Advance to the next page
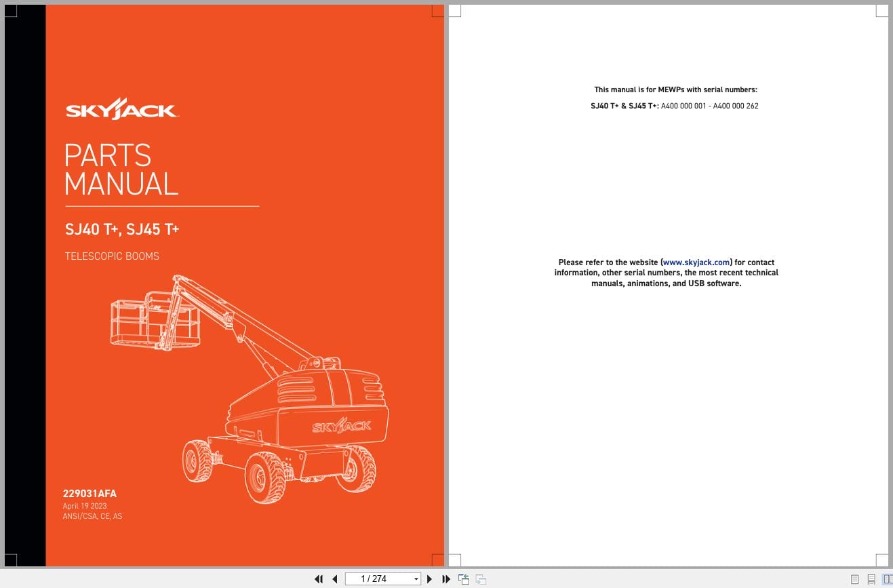 coord(429,579)
